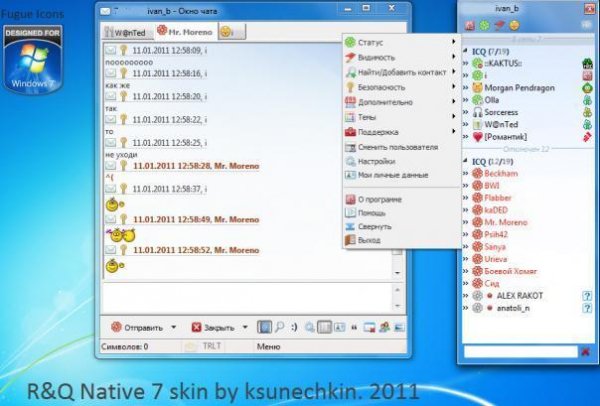Click the round icon at right of contact list header
Image resolution: width=600 pixels, height=406 pixels.
click(x=586, y=25)
